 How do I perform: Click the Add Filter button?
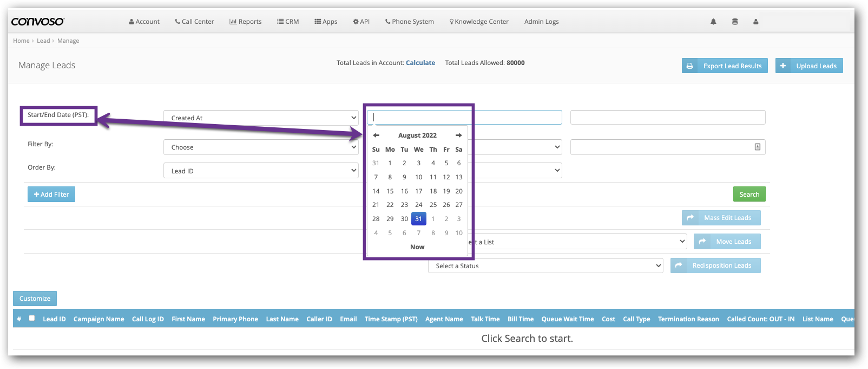51,194
